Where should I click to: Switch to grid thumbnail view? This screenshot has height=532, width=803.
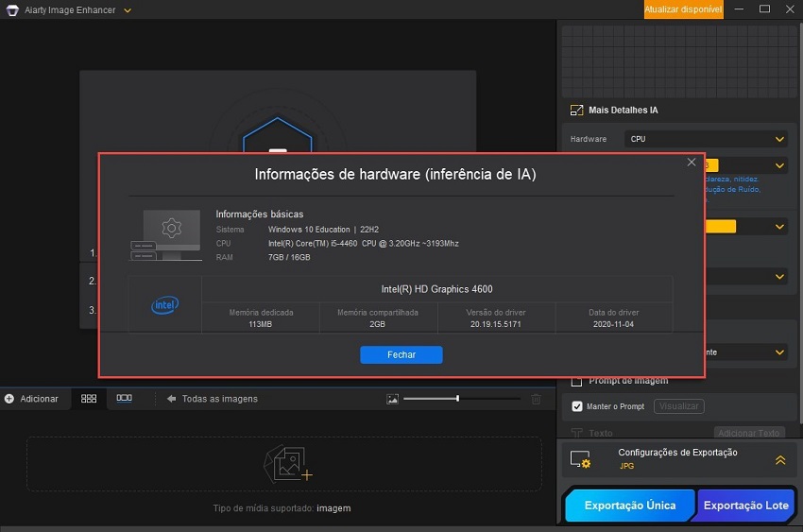89,399
